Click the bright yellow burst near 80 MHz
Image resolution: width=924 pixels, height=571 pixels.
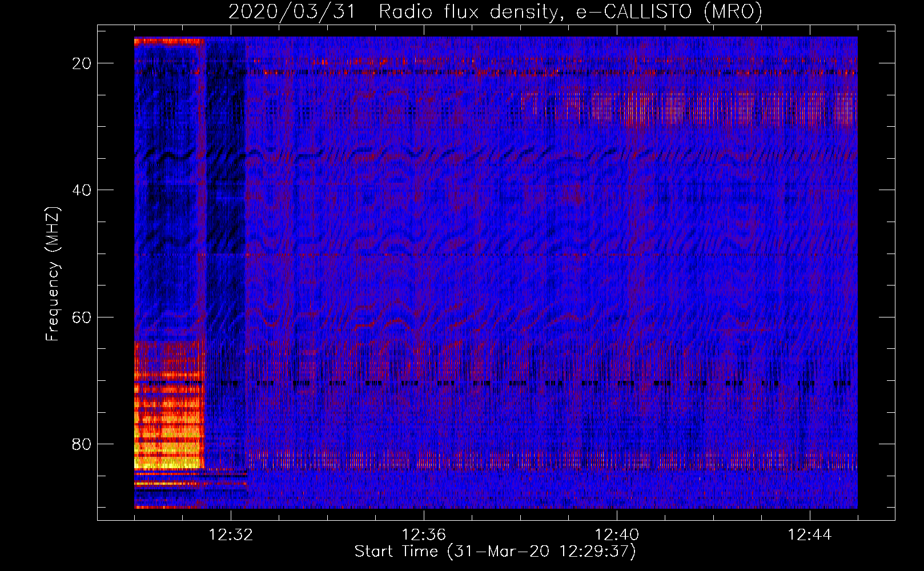click(x=169, y=434)
